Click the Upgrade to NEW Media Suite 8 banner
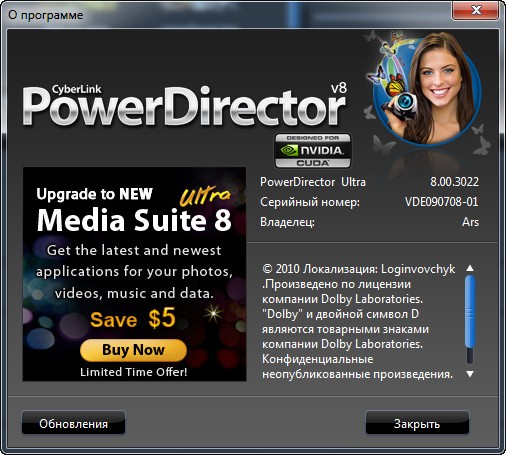Image resolution: width=506 pixels, height=455 pixels. pyautogui.click(x=134, y=274)
